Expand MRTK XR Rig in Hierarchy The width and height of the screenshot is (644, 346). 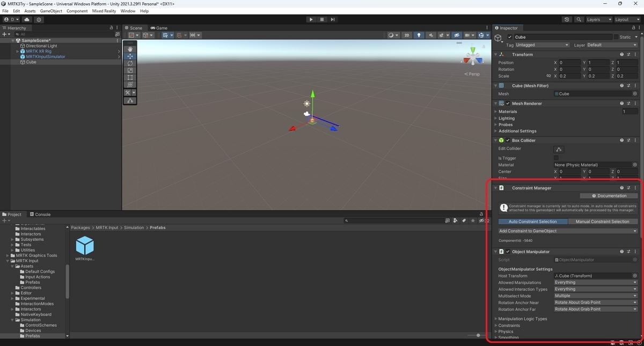coord(17,51)
